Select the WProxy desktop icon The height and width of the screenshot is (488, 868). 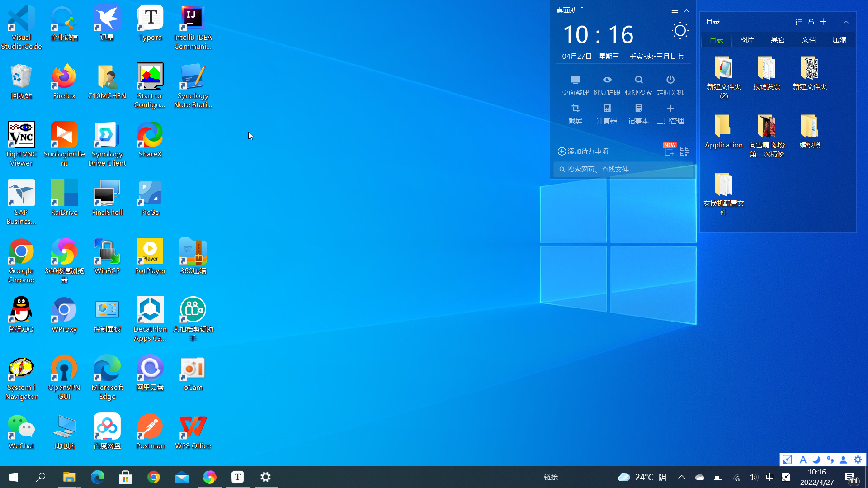click(64, 315)
